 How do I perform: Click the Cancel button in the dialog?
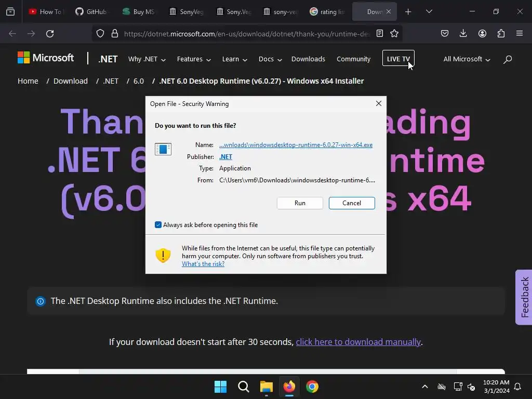click(x=352, y=203)
